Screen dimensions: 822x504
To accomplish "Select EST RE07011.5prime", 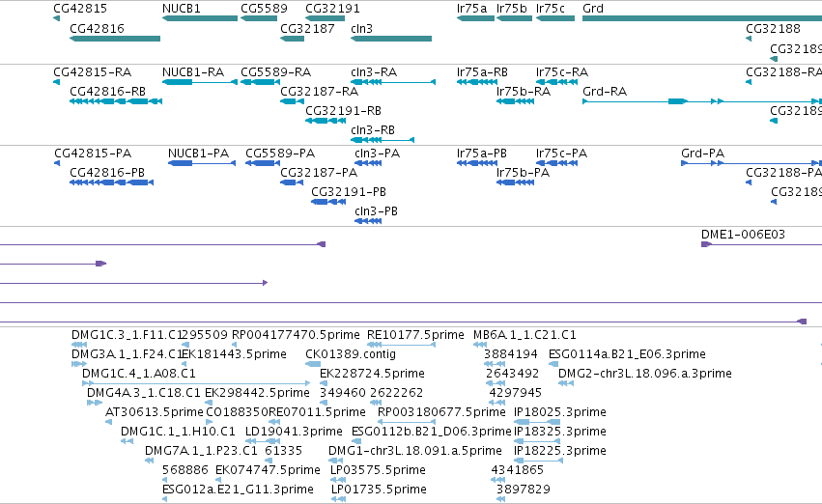I will pos(317,412).
